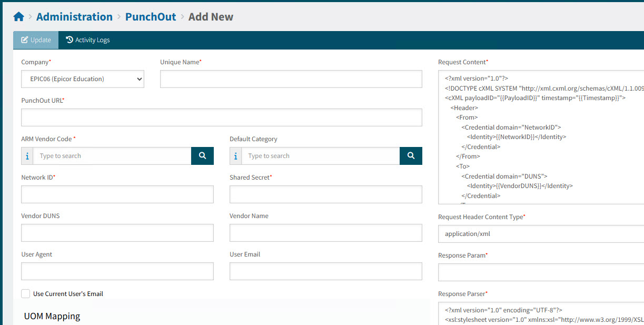The height and width of the screenshot is (325, 644).
Task: Click the Vendor DUNS field
Action: [x=117, y=233]
